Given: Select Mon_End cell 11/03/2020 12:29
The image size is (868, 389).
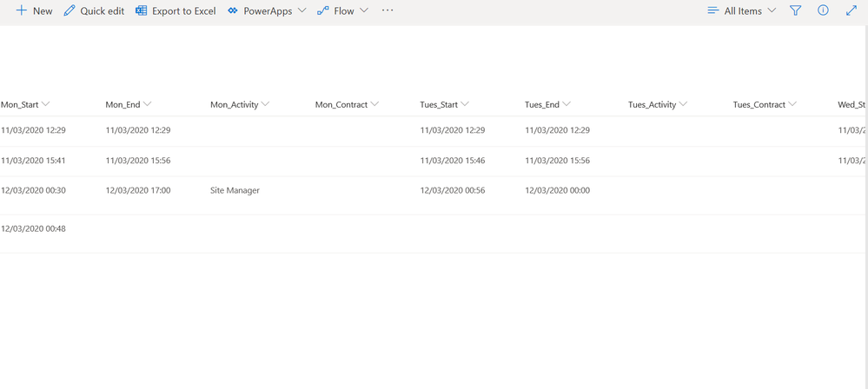Looking at the screenshot, I should [138, 130].
